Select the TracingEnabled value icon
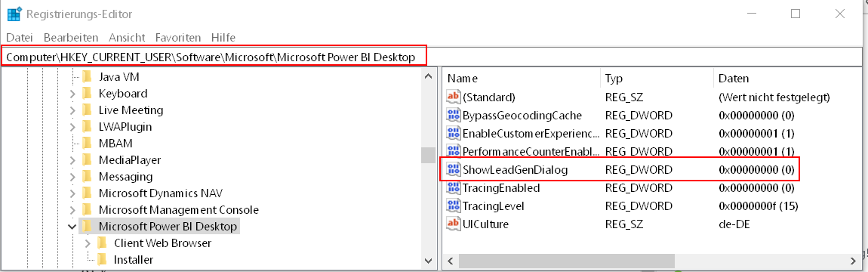The height and width of the screenshot is (272, 868). point(454,188)
